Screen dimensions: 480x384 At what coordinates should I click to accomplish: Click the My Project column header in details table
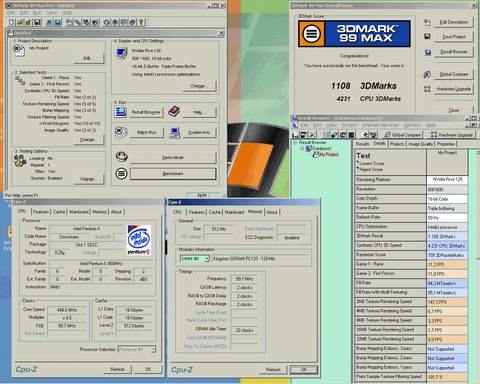click(447, 162)
